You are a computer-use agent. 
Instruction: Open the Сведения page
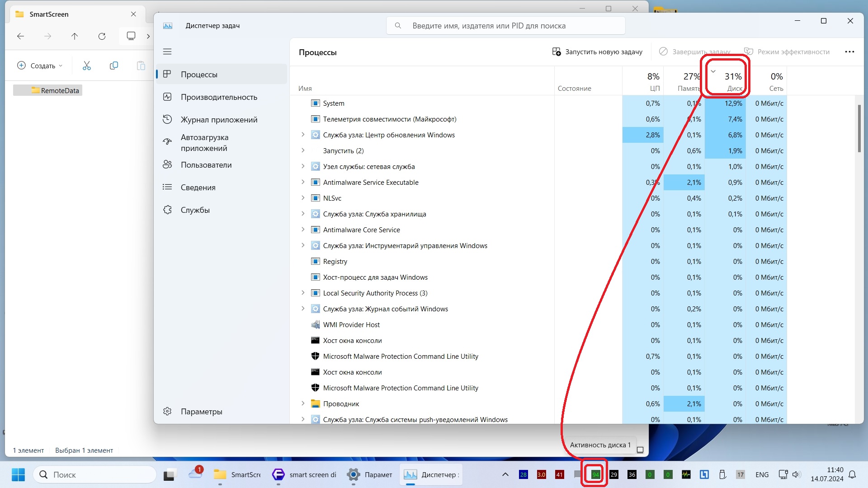point(222,188)
